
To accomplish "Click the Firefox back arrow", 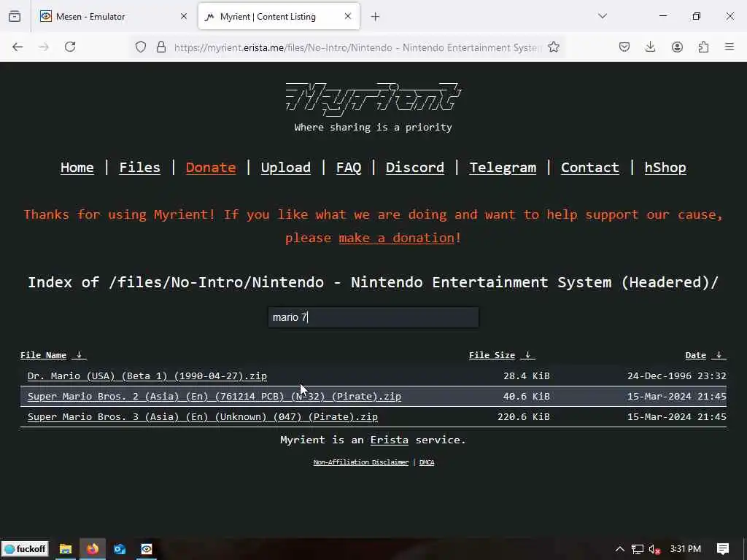I will pyautogui.click(x=18, y=47).
